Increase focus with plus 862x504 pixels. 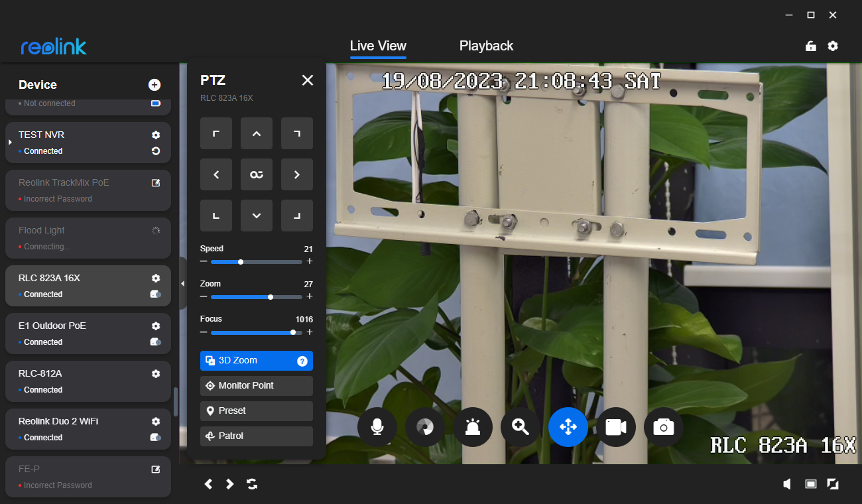(310, 332)
